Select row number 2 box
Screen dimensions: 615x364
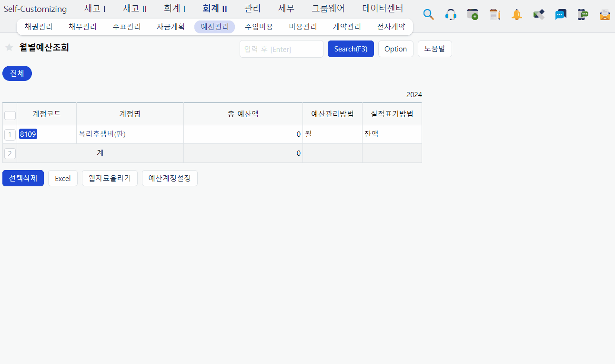10,153
